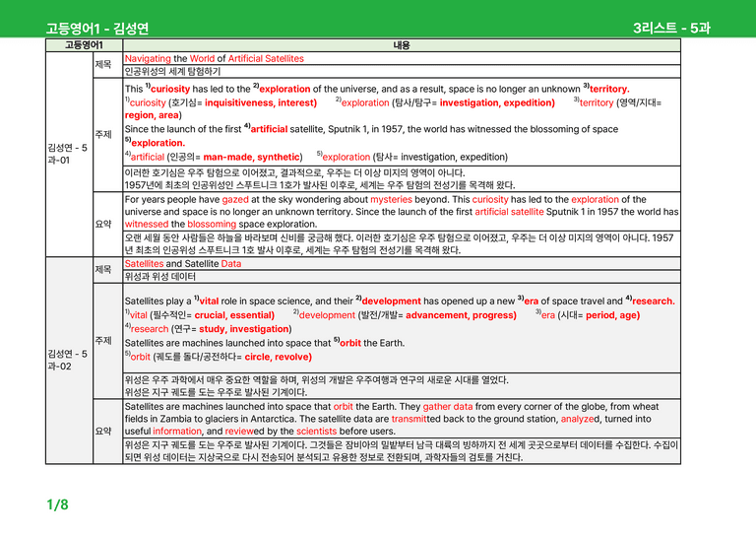Click the red word gazed in summary
756x535 pixels.
point(235,199)
